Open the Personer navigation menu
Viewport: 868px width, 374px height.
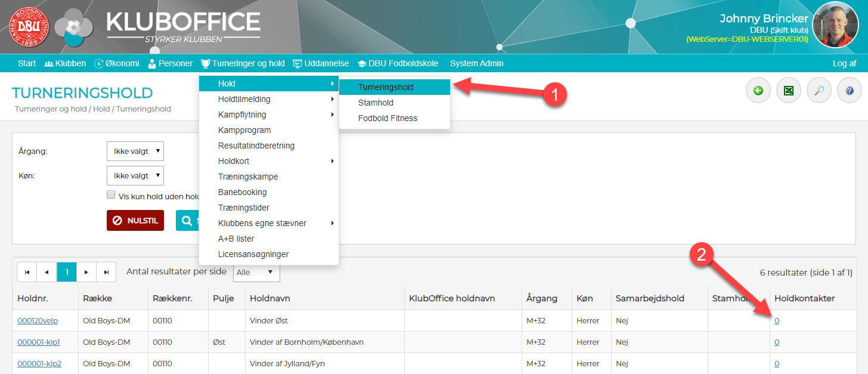click(170, 63)
